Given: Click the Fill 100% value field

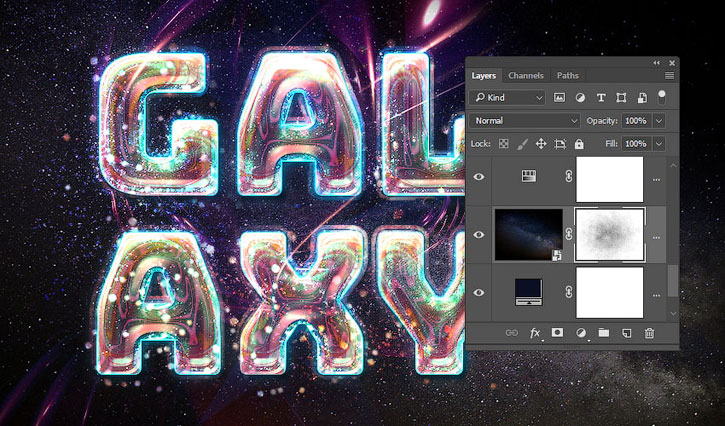Looking at the screenshot, I should click(x=636, y=144).
